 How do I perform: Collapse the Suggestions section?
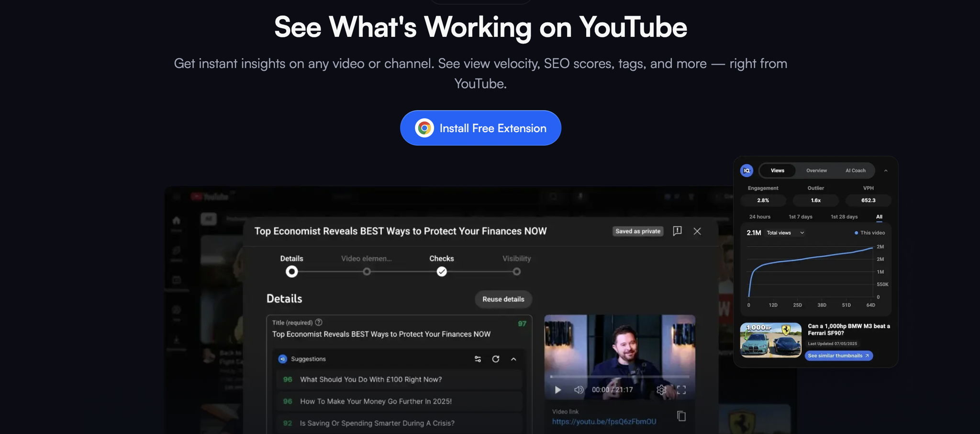513,359
